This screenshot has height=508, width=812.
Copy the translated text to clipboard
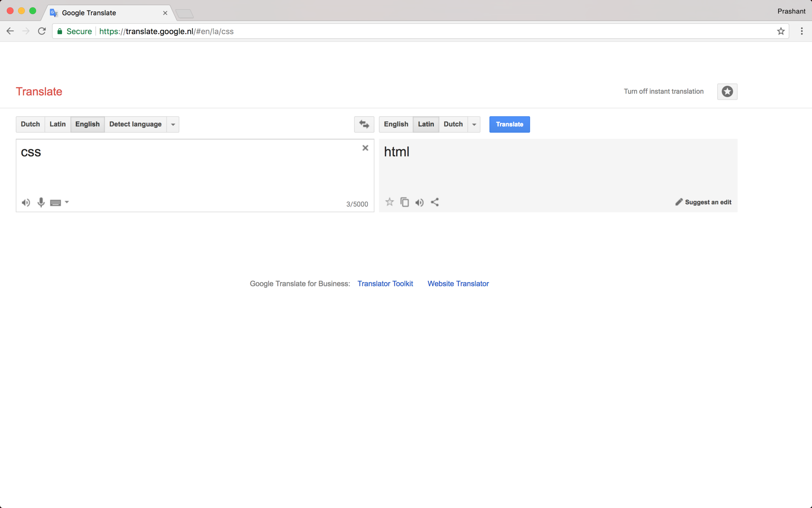click(x=404, y=202)
